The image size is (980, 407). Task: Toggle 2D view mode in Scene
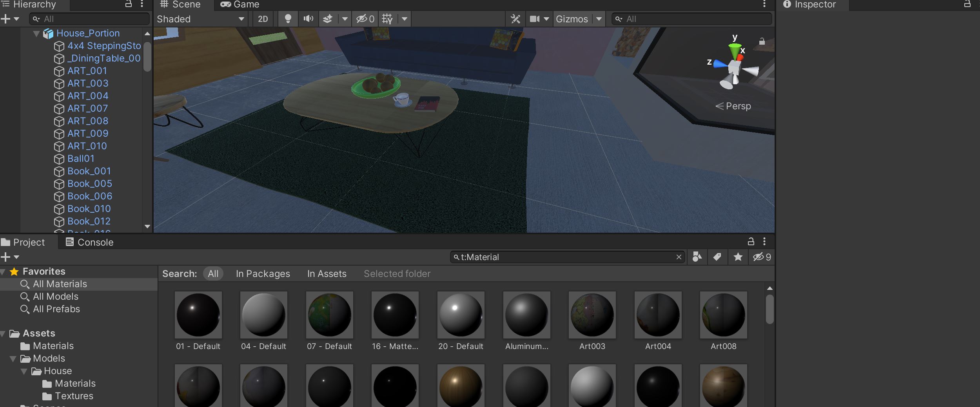263,19
